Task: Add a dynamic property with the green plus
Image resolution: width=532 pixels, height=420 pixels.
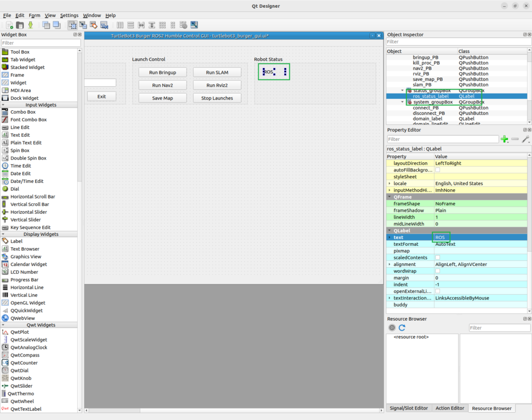Action: 504,139
